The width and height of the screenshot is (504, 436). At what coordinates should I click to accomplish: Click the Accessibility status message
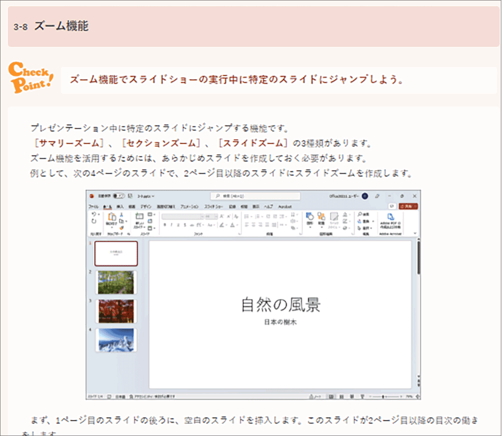pos(153,397)
